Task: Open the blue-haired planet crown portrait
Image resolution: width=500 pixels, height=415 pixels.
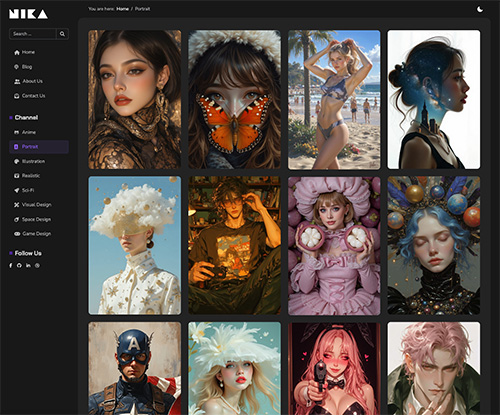Action: (434, 245)
